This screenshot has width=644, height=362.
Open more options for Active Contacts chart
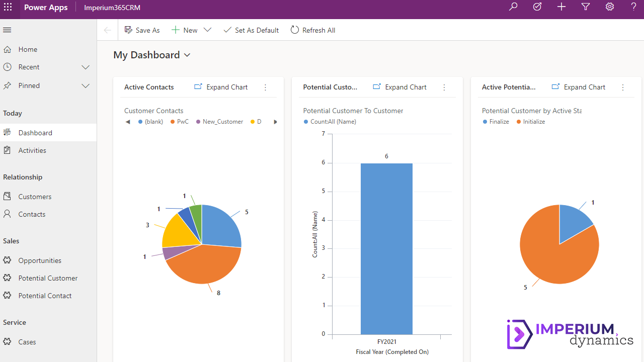pyautogui.click(x=266, y=87)
